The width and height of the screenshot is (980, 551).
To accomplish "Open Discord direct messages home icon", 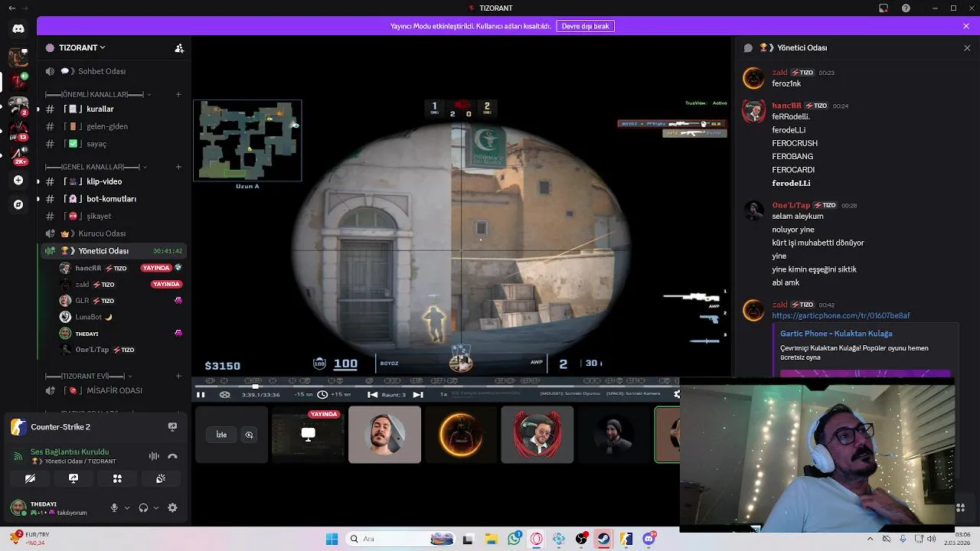I will click(x=18, y=28).
